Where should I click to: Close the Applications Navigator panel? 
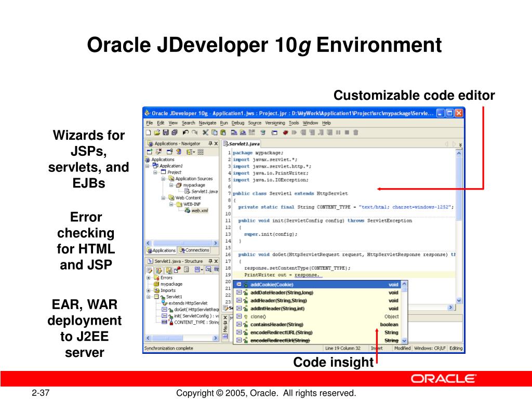pyautogui.click(x=216, y=143)
